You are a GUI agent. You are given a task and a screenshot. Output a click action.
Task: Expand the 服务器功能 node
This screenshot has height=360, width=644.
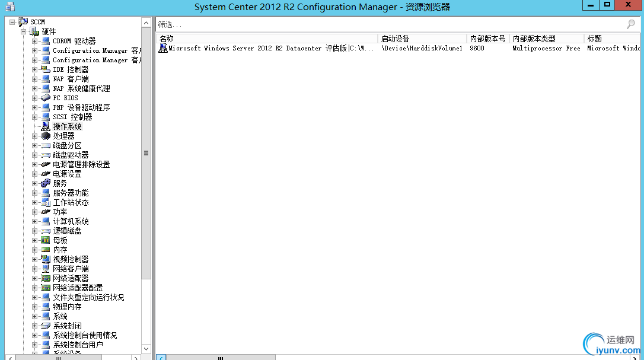[x=35, y=193]
